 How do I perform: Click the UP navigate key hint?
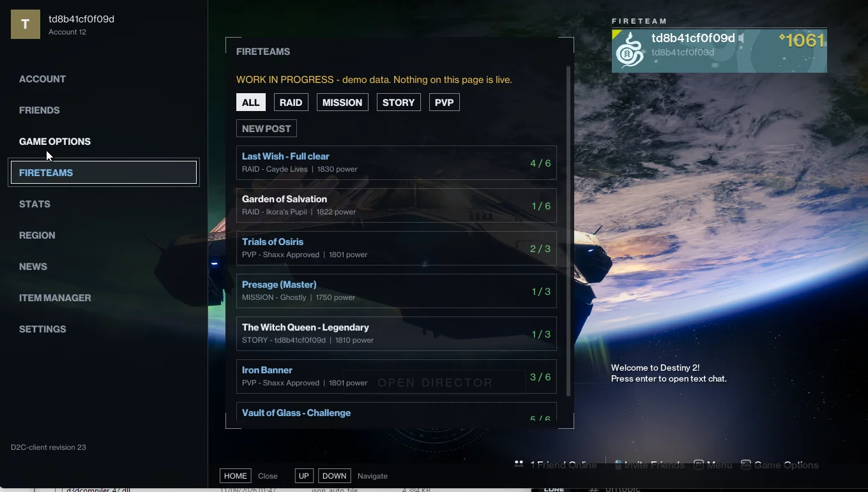coord(304,476)
